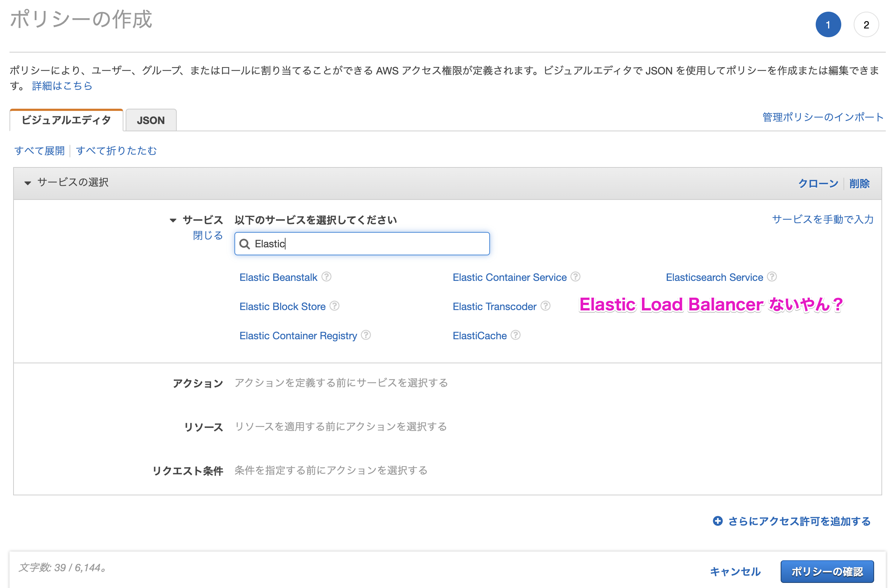Choose the Elastic Beanstalk service

click(x=278, y=278)
